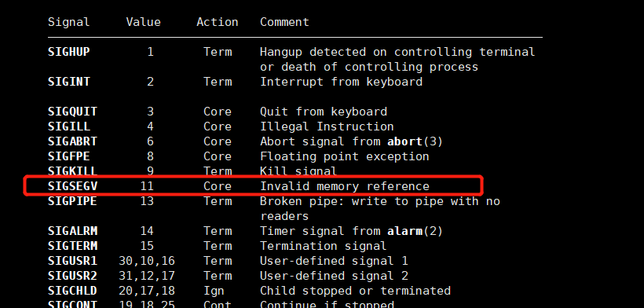The width and height of the screenshot is (644, 308).
Task: Click the SIGUSR2 signal name
Action: point(73,276)
